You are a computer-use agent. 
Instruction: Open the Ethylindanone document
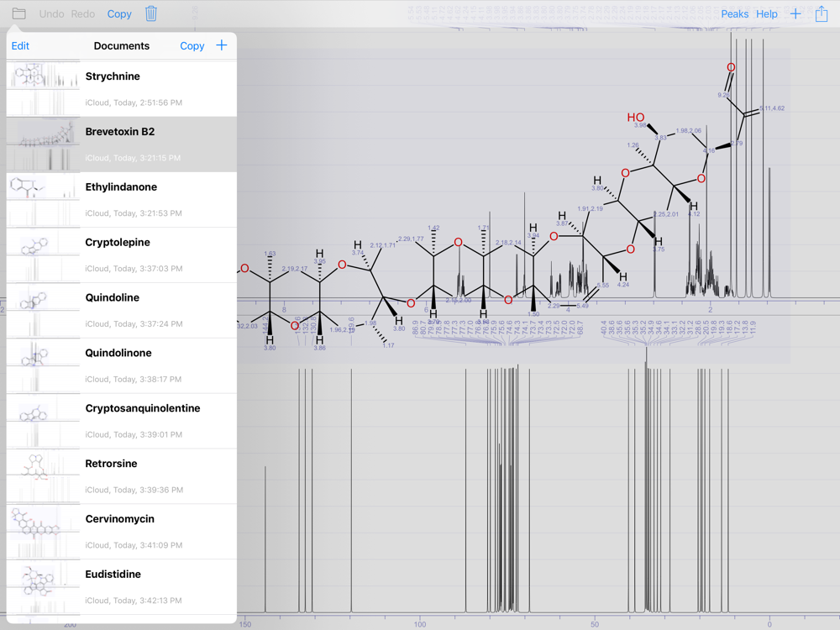coord(122,200)
